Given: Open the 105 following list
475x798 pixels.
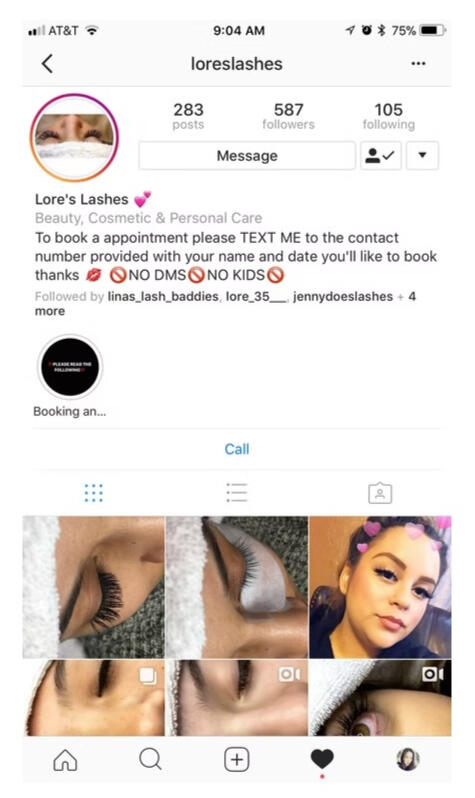Looking at the screenshot, I should [x=388, y=116].
